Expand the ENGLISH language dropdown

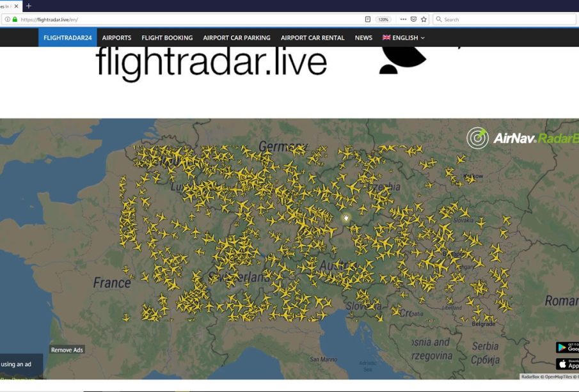[x=404, y=38]
